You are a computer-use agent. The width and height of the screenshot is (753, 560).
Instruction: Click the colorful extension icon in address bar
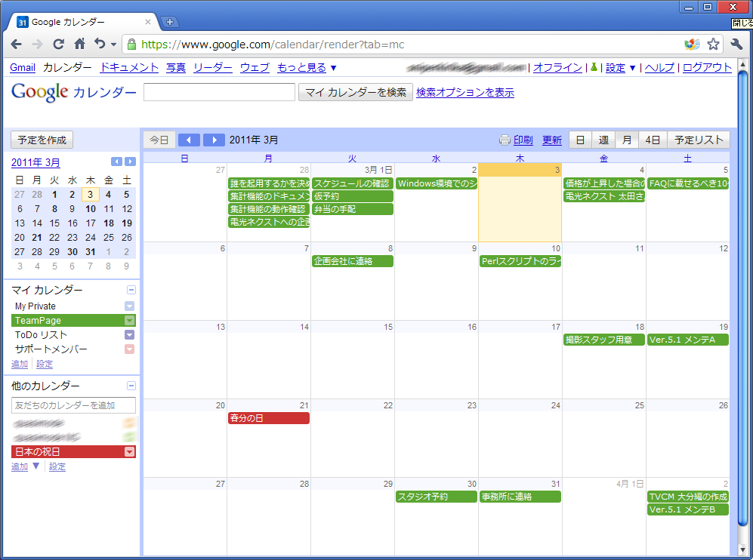tap(692, 45)
